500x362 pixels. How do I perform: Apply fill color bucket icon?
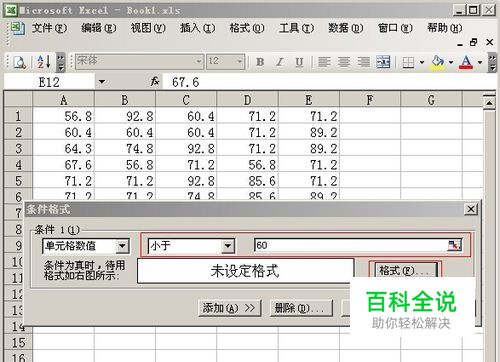point(438,62)
